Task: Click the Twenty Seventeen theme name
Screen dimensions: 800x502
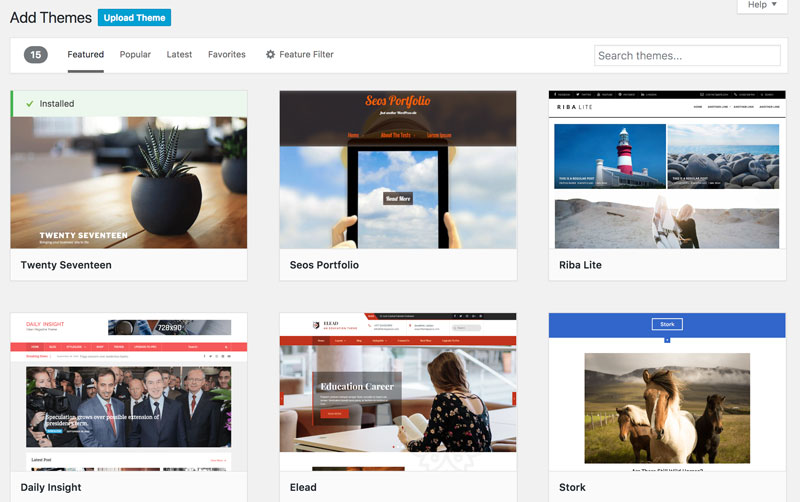Action: 66,265
